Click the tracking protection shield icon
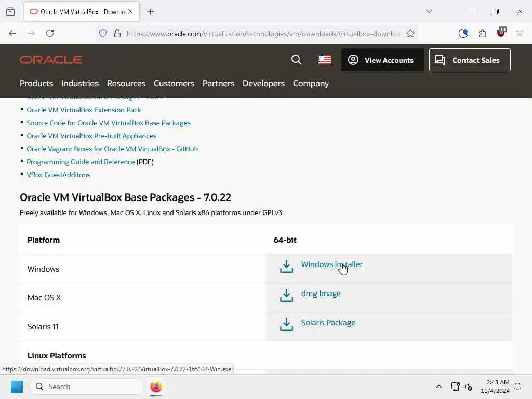Screen dimensions: 532x399 pyautogui.click(x=103, y=33)
